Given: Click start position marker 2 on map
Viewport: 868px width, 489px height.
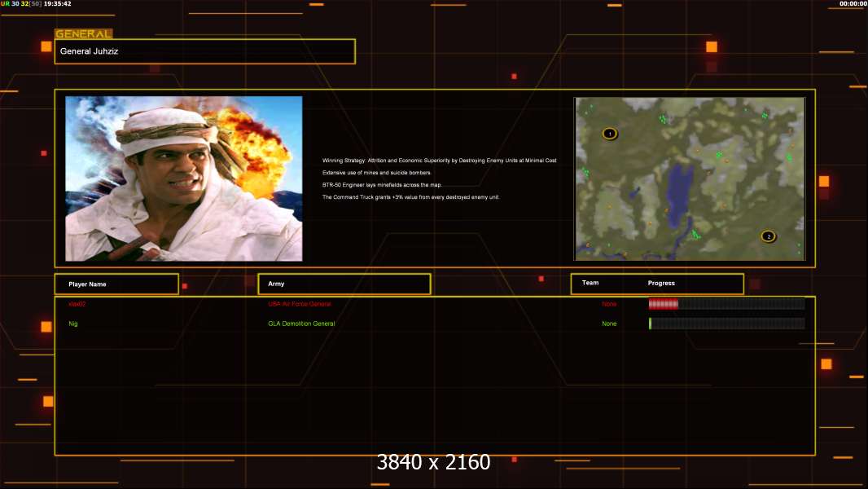Looking at the screenshot, I should coord(769,236).
